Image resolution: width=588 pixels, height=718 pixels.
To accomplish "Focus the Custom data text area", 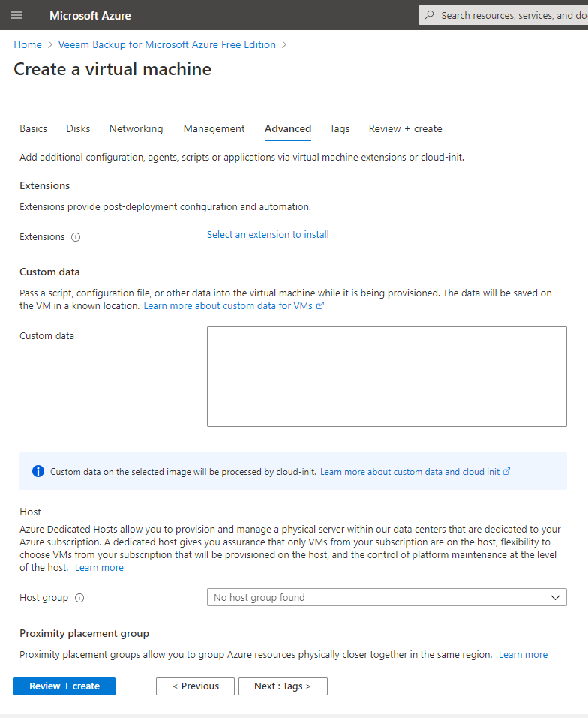I will pyautogui.click(x=387, y=377).
